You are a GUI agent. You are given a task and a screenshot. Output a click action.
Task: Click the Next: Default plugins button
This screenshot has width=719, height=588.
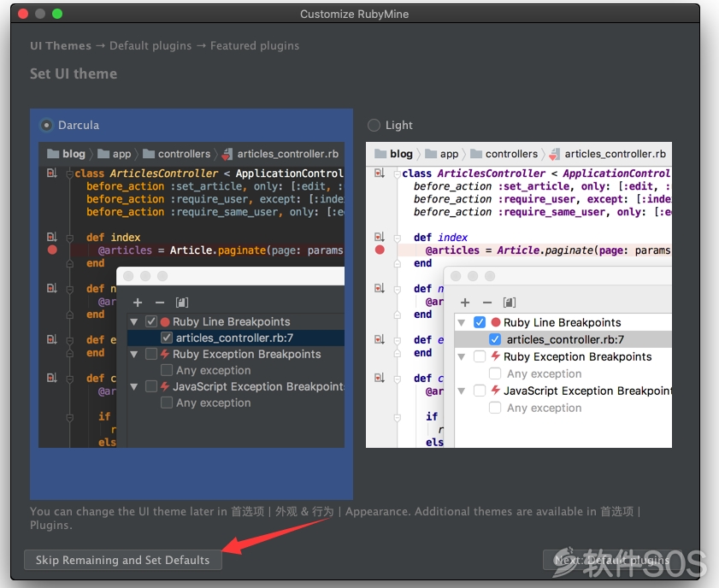[x=611, y=560]
